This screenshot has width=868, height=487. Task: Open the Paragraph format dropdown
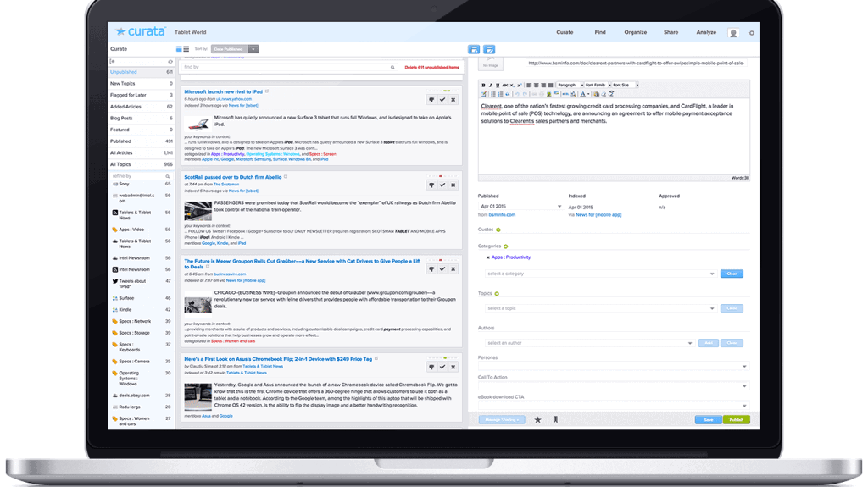pos(570,86)
